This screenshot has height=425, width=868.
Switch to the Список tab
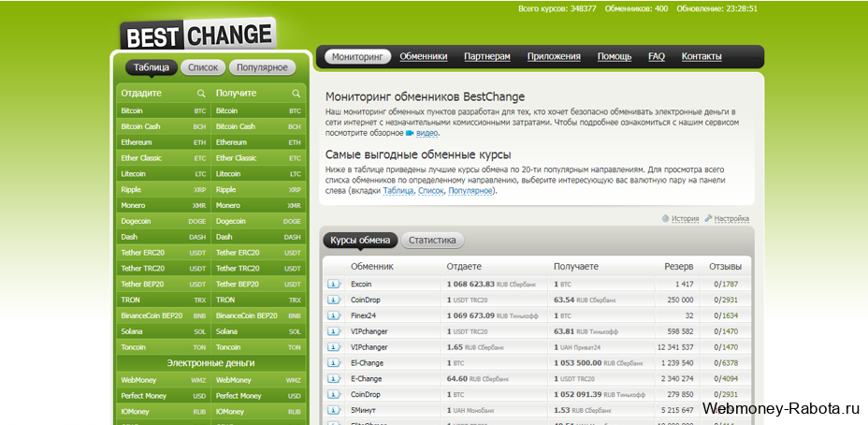[x=203, y=67]
